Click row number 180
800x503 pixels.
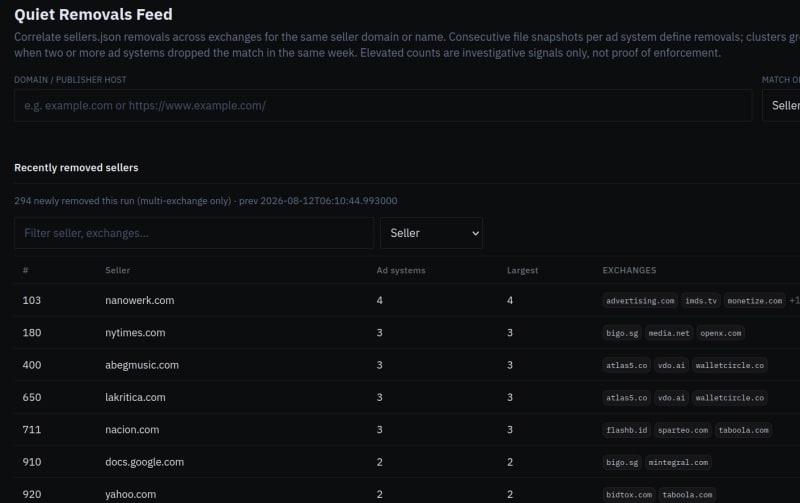(32, 333)
